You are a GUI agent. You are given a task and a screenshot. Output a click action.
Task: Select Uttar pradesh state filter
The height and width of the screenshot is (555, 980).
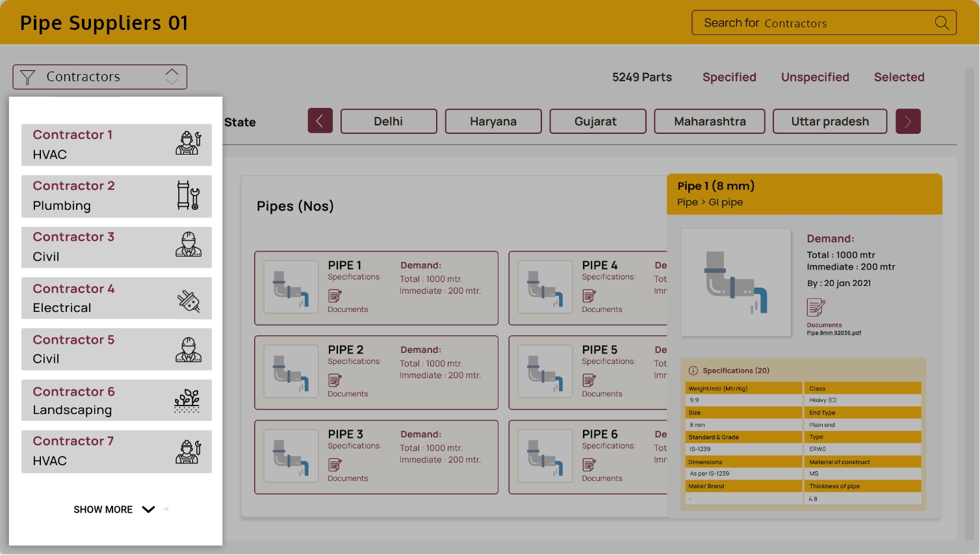click(830, 122)
